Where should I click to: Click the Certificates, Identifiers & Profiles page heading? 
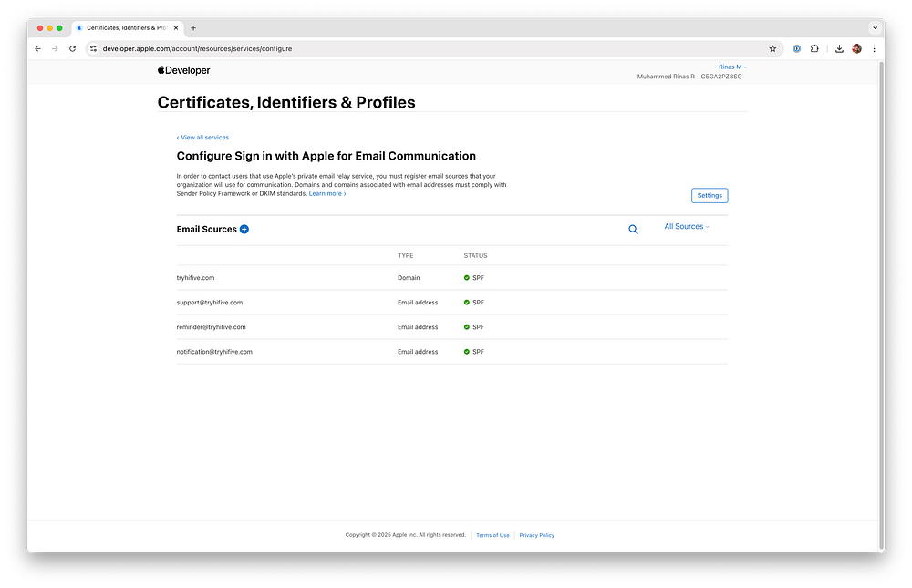point(286,102)
